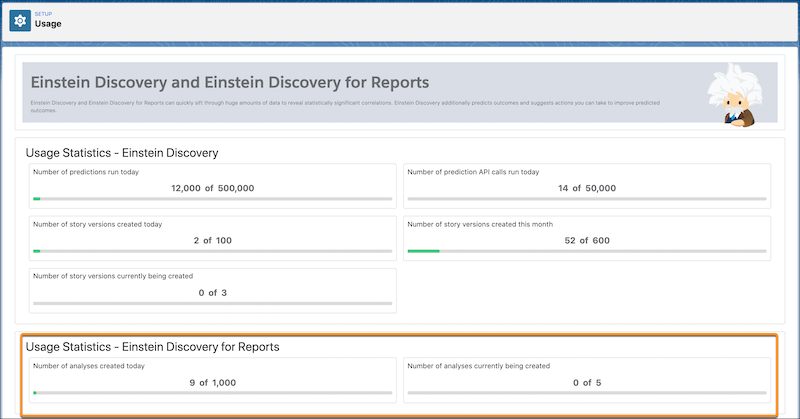800x419 pixels.
Task: Click the story versions created today progress bar
Action: pos(213,251)
